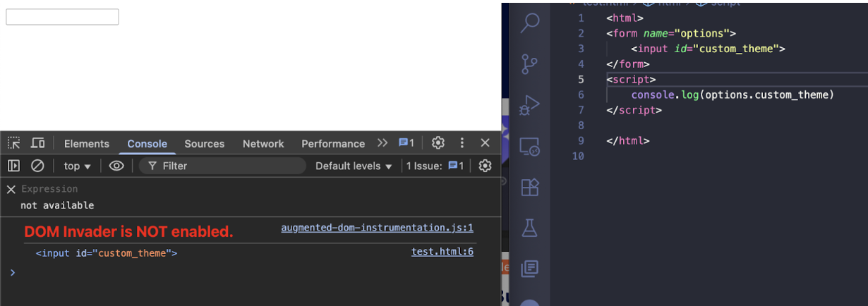Screen dimensions: 868x306
Task: Switch to the Network tab
Action: [x=263, y=143]
